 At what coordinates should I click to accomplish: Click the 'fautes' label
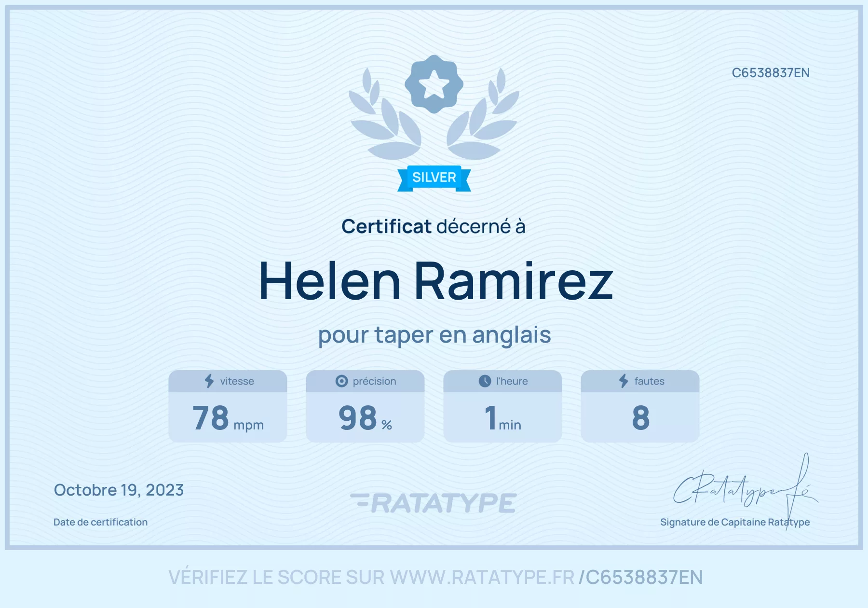(x=649, y=381)
